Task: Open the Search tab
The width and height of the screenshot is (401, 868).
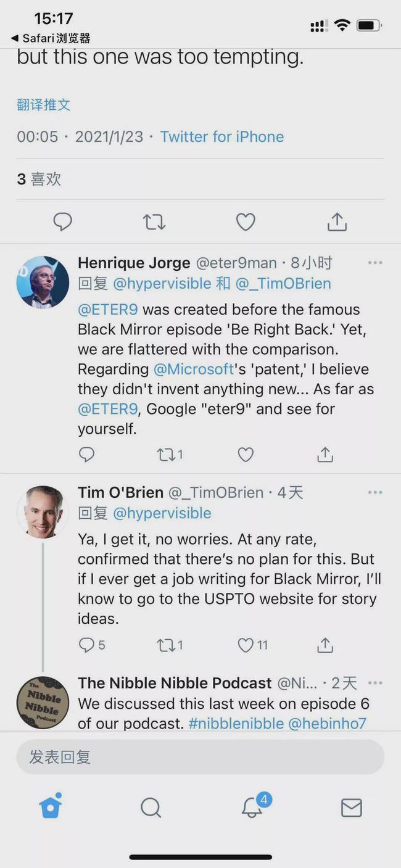Action: [151, 807]
